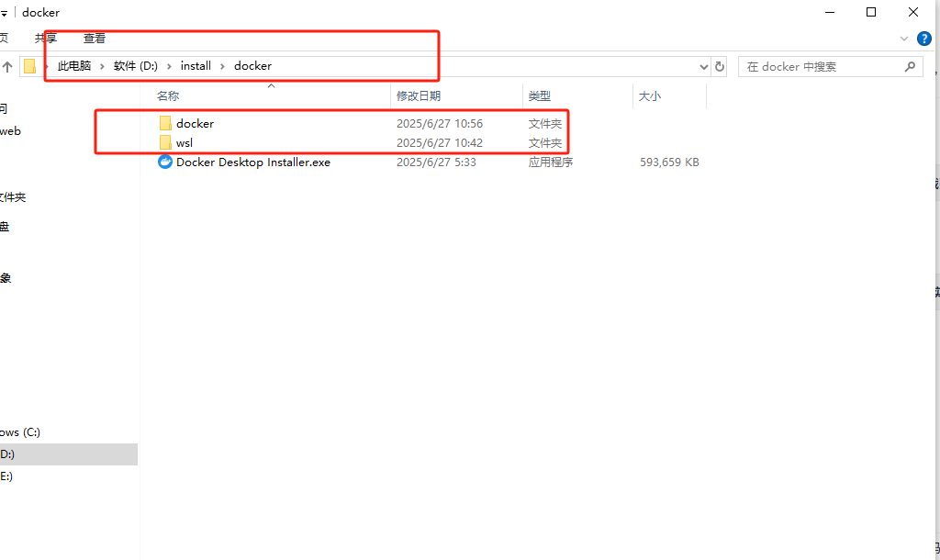Expand the chevron after 软件 (D:) in path
This screenshot has width=940, height=560.
[169, 66]
